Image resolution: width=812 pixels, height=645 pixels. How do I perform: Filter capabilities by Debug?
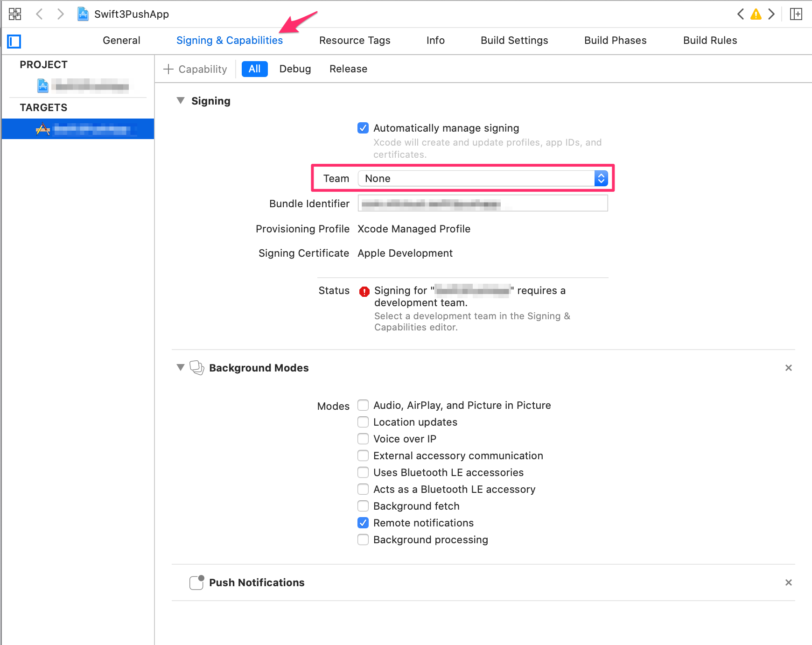[295, 69]
